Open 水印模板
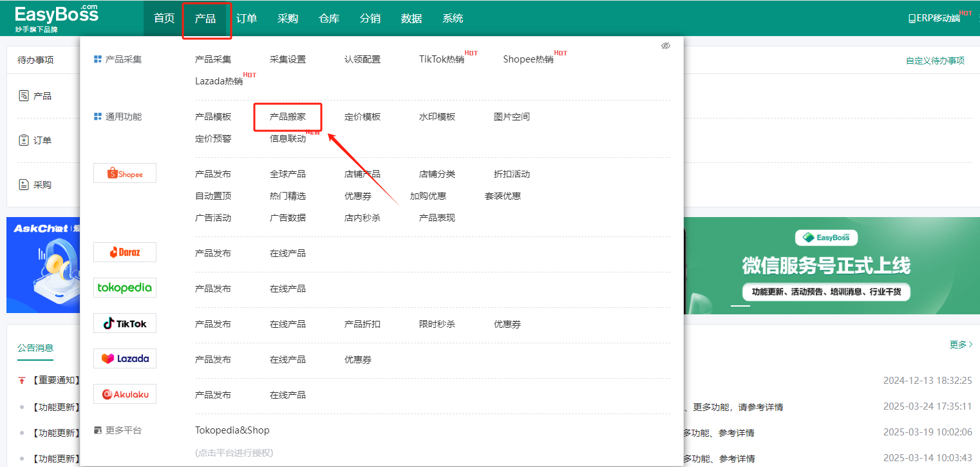Image resolution: width=980 pixels, height=467 pixels. click(437, 117)
